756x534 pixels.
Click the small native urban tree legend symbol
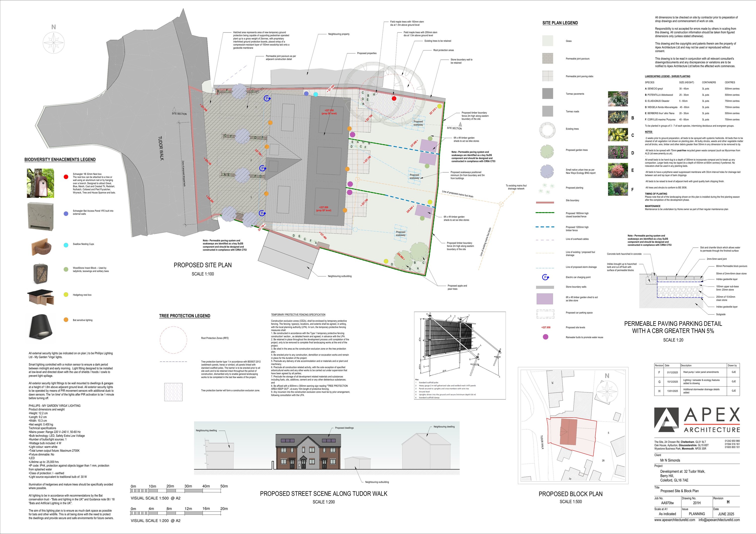tap(547, 171)
